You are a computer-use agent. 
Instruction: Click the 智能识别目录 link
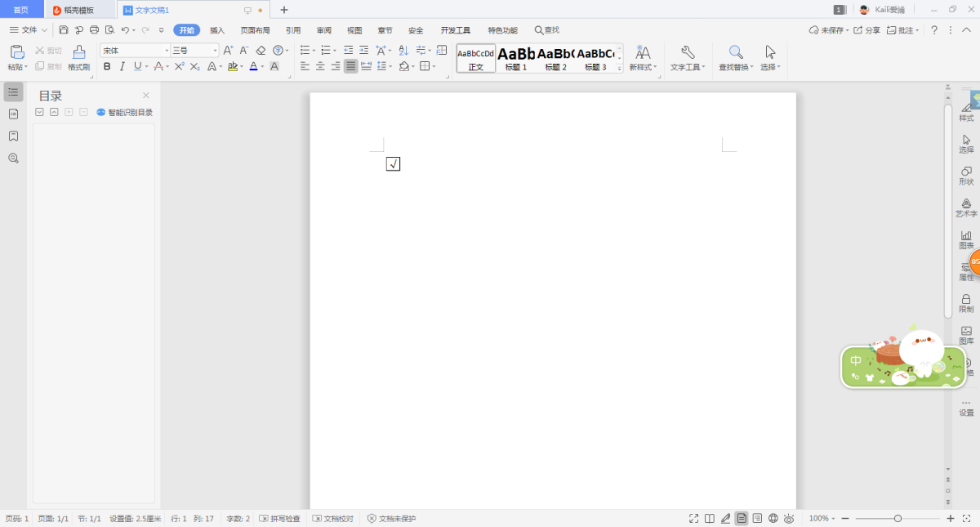(130, 113)
